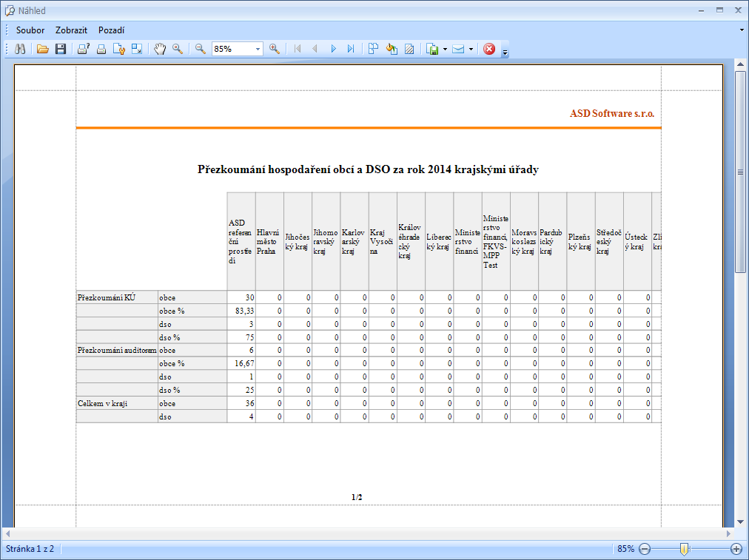This screenshot has width=749, height=560.
Task: Click the send by e-mail envelope icon
Action: pos(458,49)
